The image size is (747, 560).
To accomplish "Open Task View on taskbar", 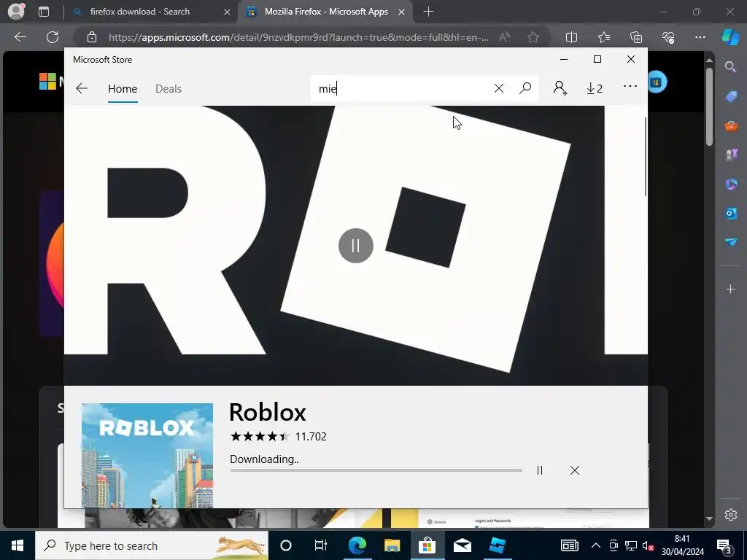I will click(x=321, y=545).
